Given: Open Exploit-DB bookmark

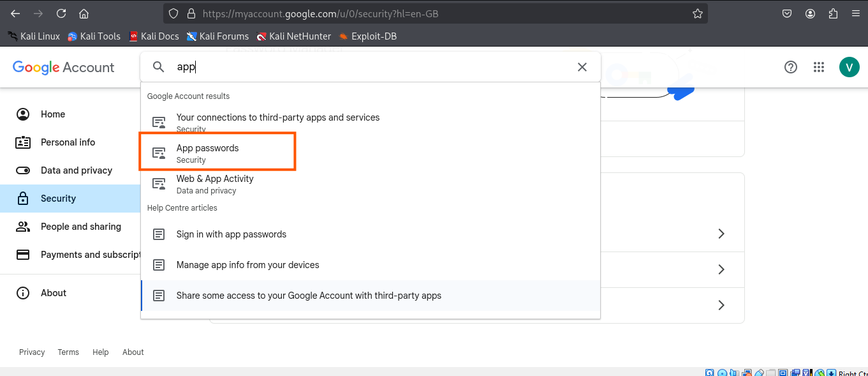Looking at the screenshot, I should click(368, 36).
